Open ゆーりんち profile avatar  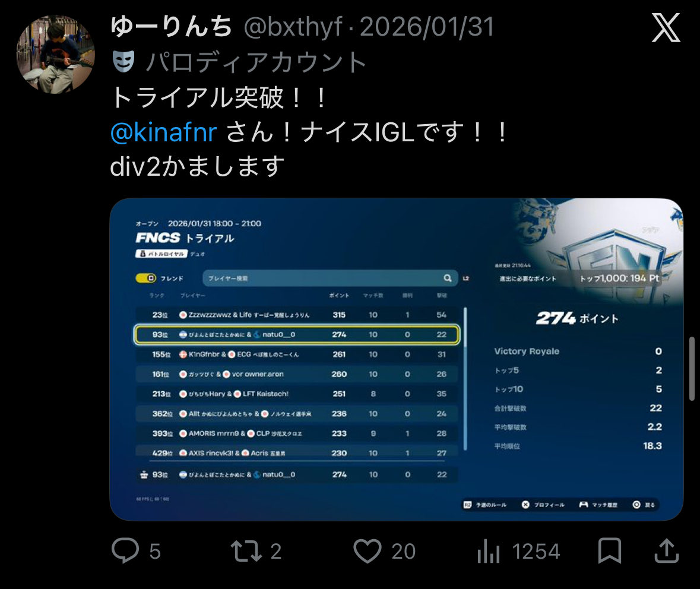[55, 54]
